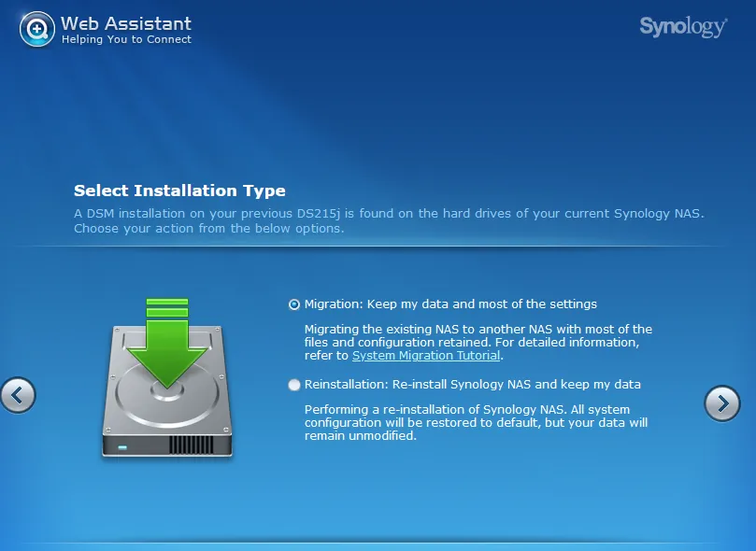Click the 'Web Assistant' title text
The width and height of the screenshot is (756, 551).
click(126, 23)
